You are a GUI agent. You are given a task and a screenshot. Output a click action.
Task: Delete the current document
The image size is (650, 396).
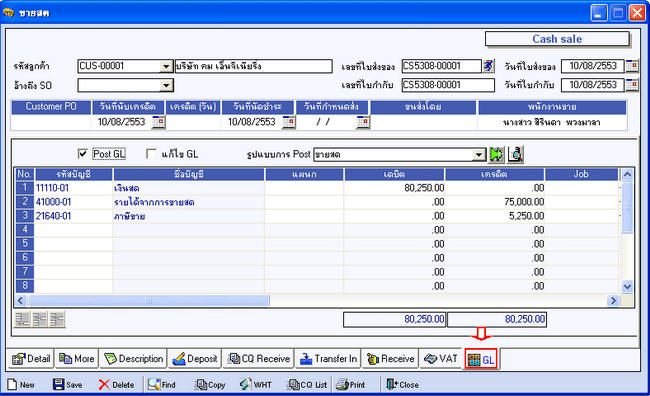coord(116,385)
